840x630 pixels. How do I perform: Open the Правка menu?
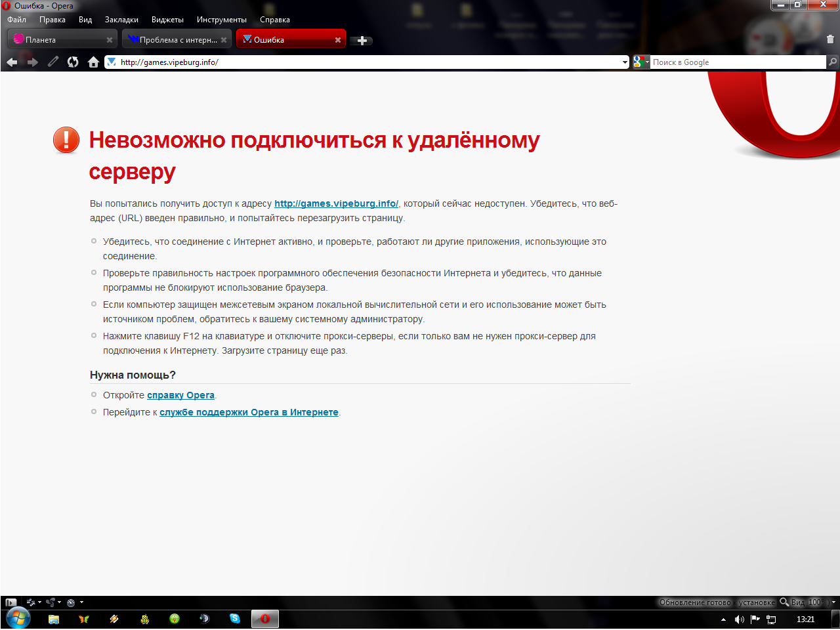point(52,20)
